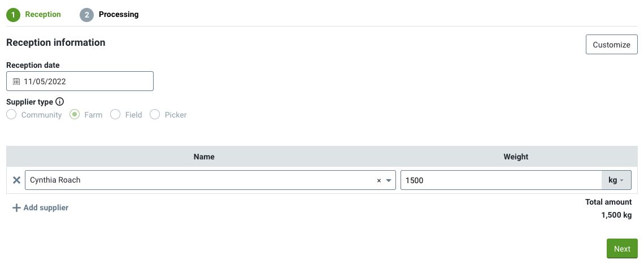Click the plus icon beside Add supplier

[16, 207]
